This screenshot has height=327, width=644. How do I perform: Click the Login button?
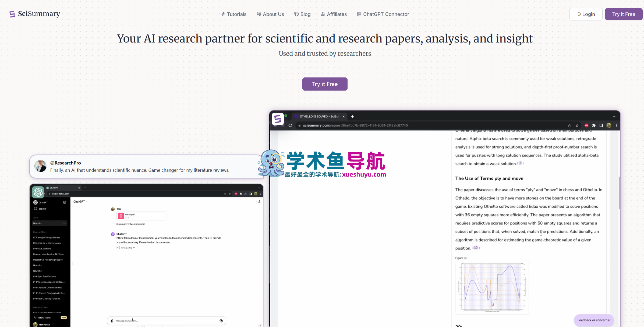pos(586,14)
